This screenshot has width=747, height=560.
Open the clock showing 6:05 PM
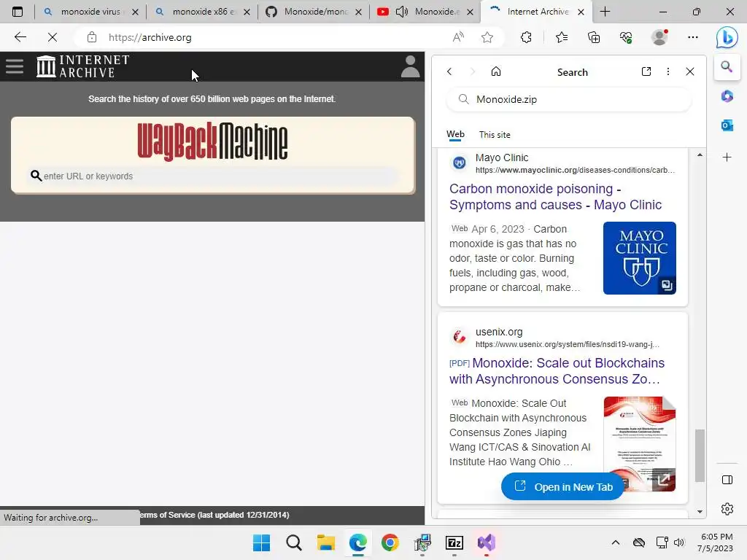pyautogui.click(x=715, y=542)
